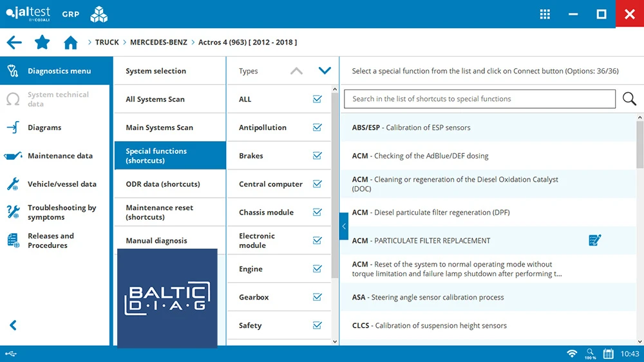This screenshot has width=644, height=362.
Task: Click types list scroll up arrow
Action: tap(335, 89)
